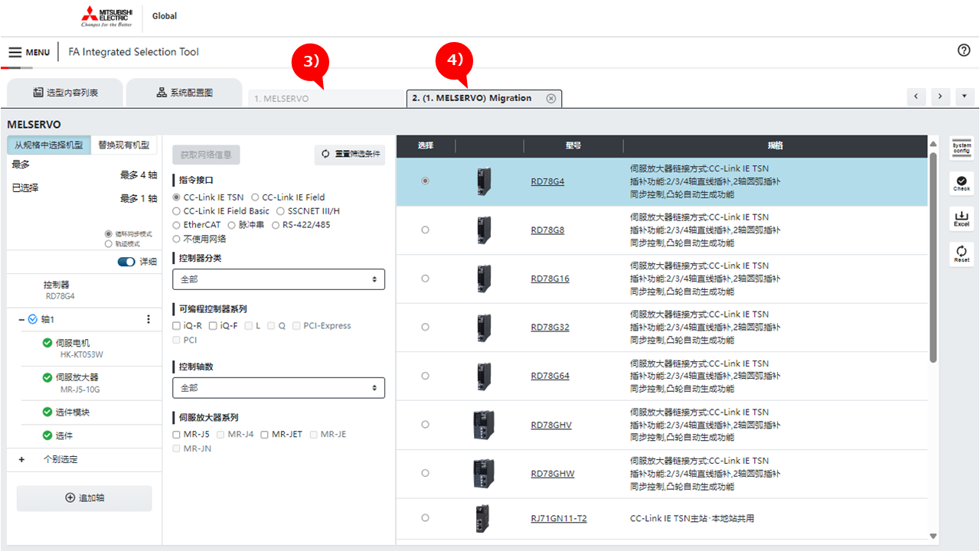
Task: Click the scrollbar down arrow
Action: point(933,536)
